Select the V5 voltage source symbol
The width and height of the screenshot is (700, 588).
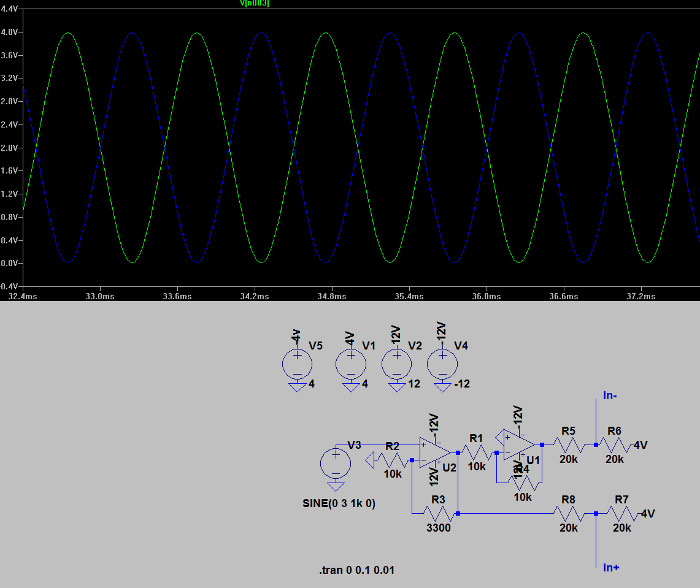click(298, 364)
